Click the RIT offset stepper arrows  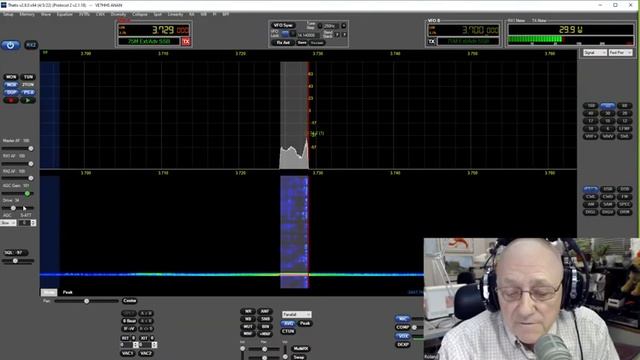(x=136, y=345)
